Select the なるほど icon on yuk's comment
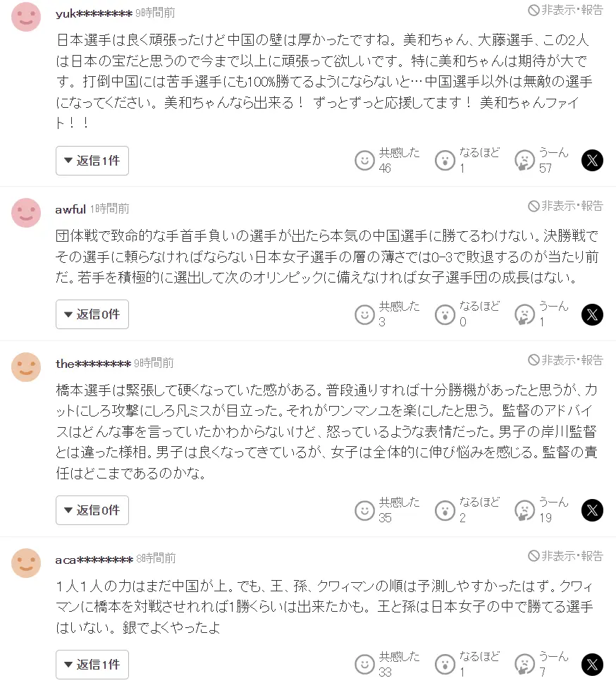Screen dimensions: 616x690 click(x=445, y=160)
